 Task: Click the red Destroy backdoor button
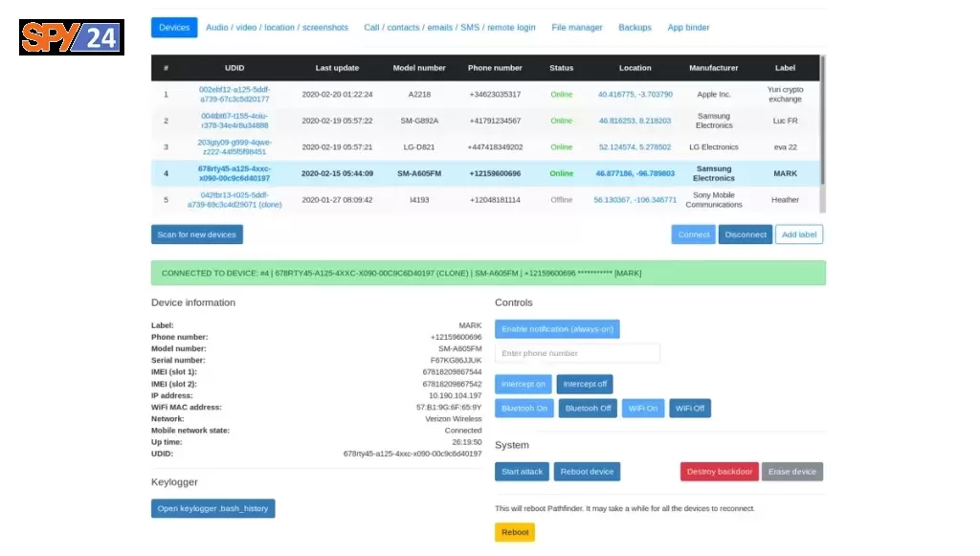720,471
